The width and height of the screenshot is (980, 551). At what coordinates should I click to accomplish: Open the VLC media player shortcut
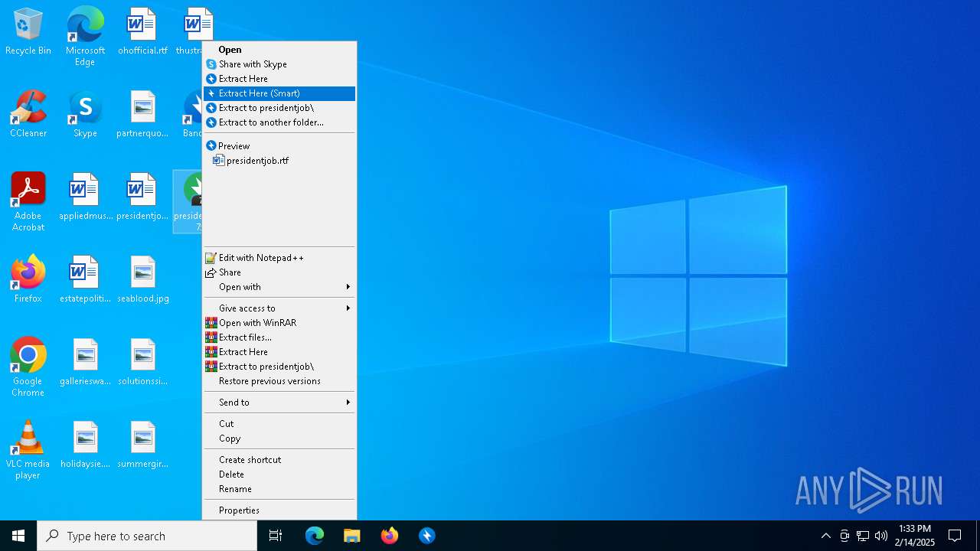(x=28, y=450)
